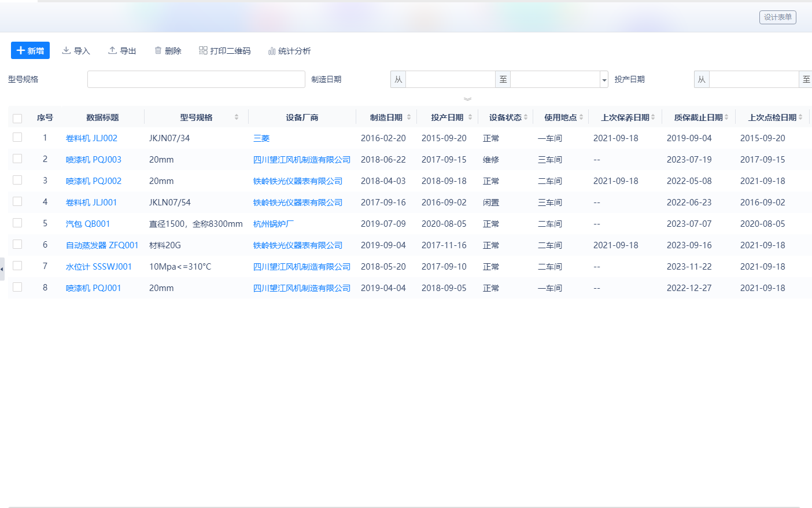Image resolution: width=812 pixels, height=508 pixels.
Task: Click the 导出 export button
Action: 122,51
